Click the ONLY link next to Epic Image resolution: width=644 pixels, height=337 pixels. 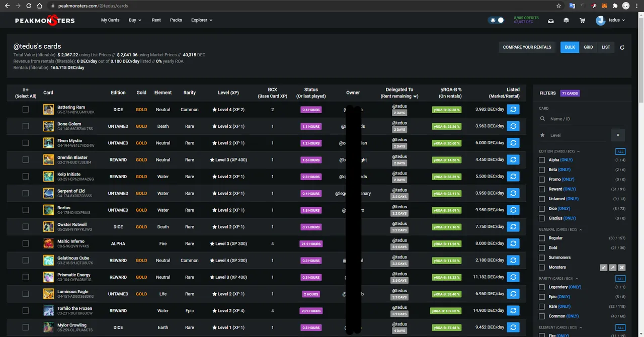coord(564,297)
